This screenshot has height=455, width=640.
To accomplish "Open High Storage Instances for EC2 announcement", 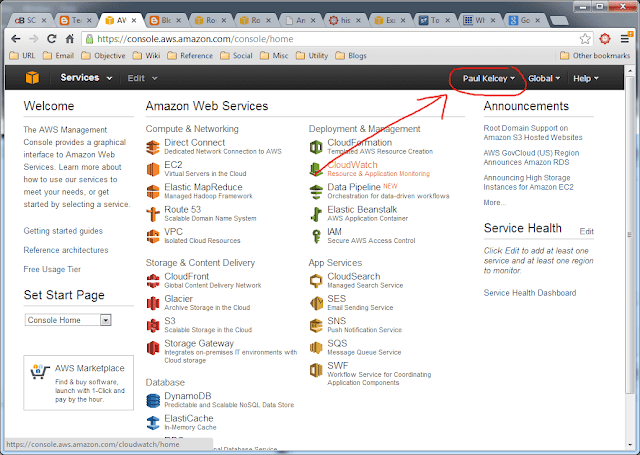I will point(529,182).
